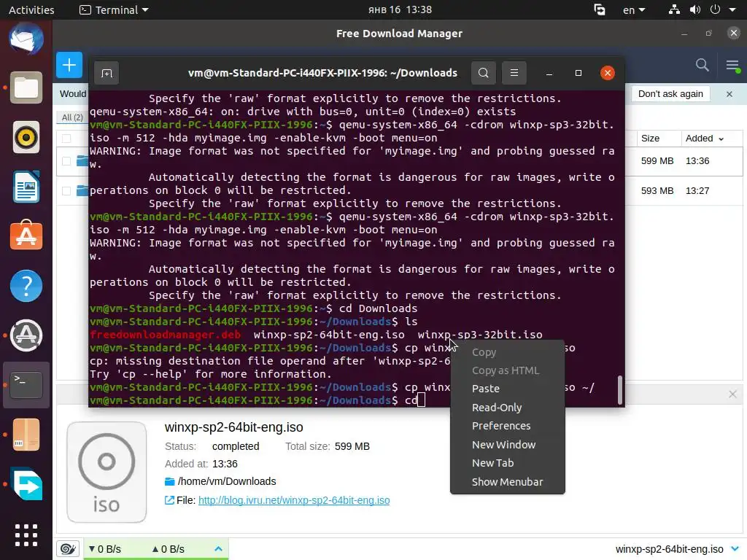Click the upload speed 0 B/s indicator

click(169, 549)
